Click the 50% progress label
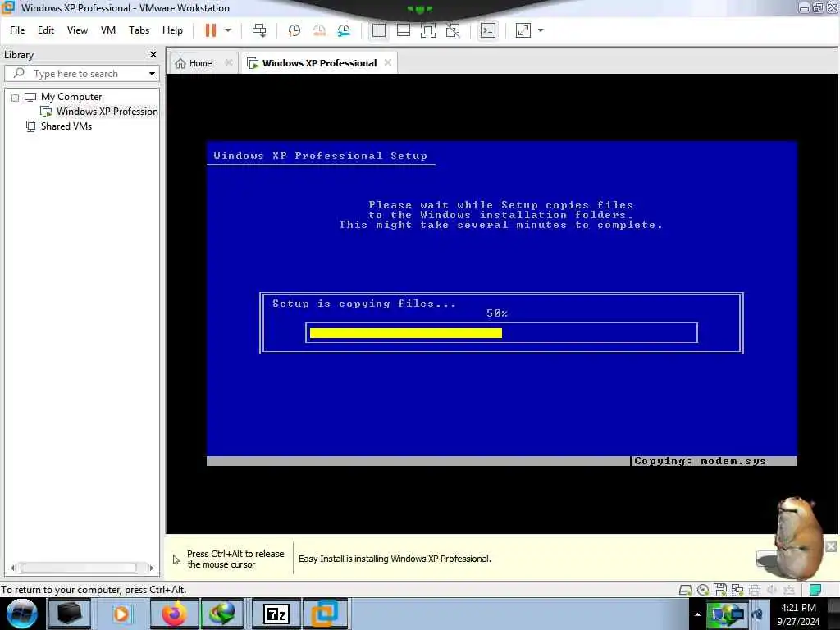This screenshot has height=630, width=840. coord(497,313)
